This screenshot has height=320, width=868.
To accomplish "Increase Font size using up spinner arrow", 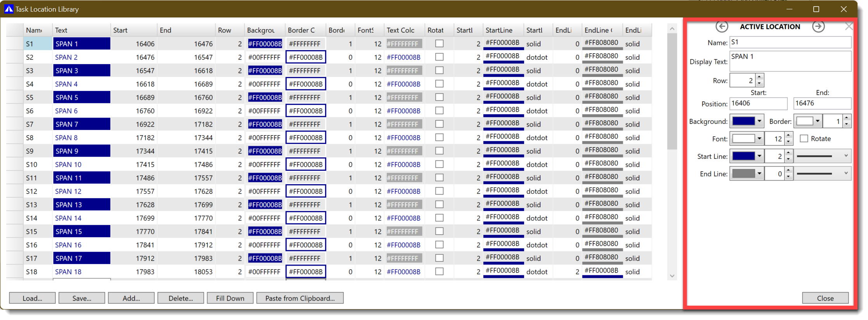I will coord(788,136).
